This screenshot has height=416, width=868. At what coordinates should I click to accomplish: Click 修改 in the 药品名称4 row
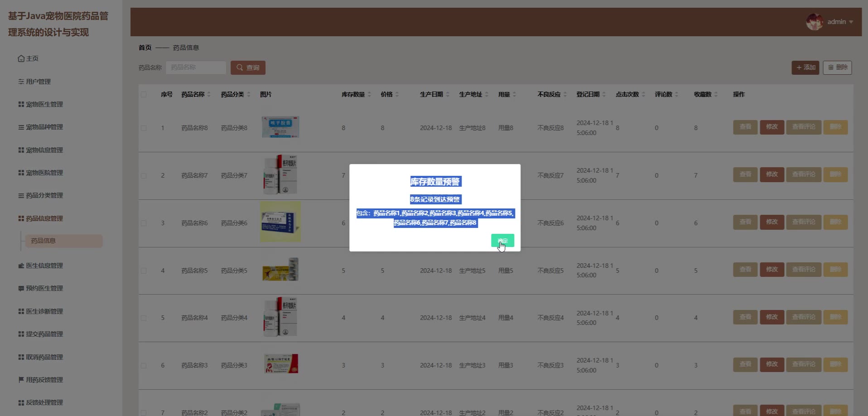[772, 317]
